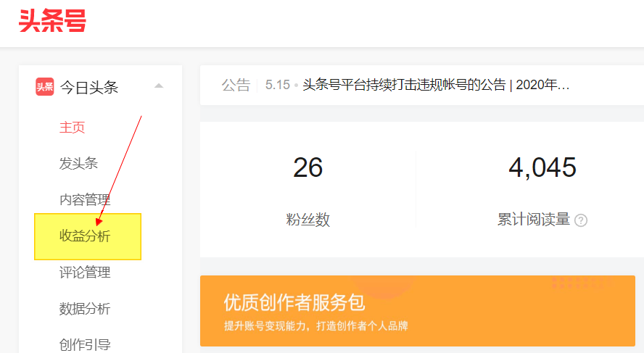Navigate to 数据分析 in the sidebar
Viewport: 644px width, 353px height.
click(x=85, y=309)
